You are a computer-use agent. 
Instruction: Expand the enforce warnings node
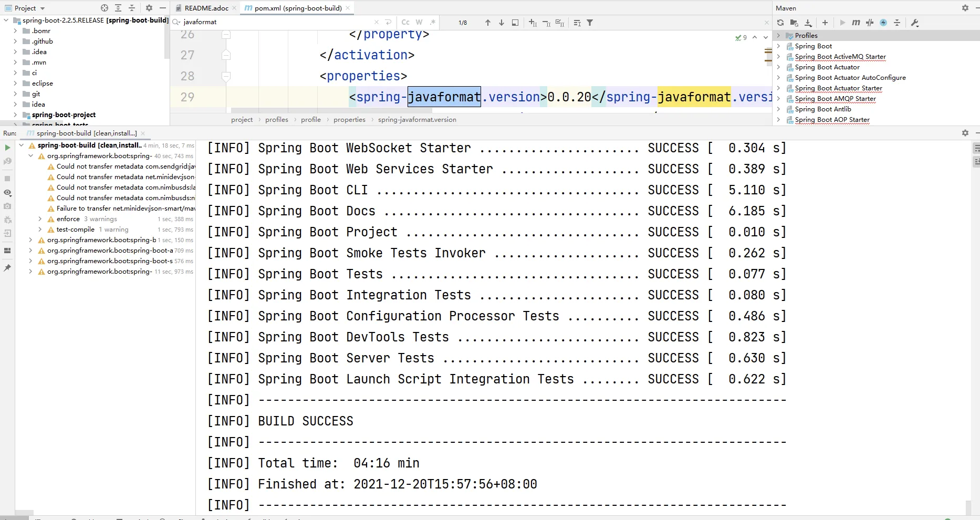(40, 219)
